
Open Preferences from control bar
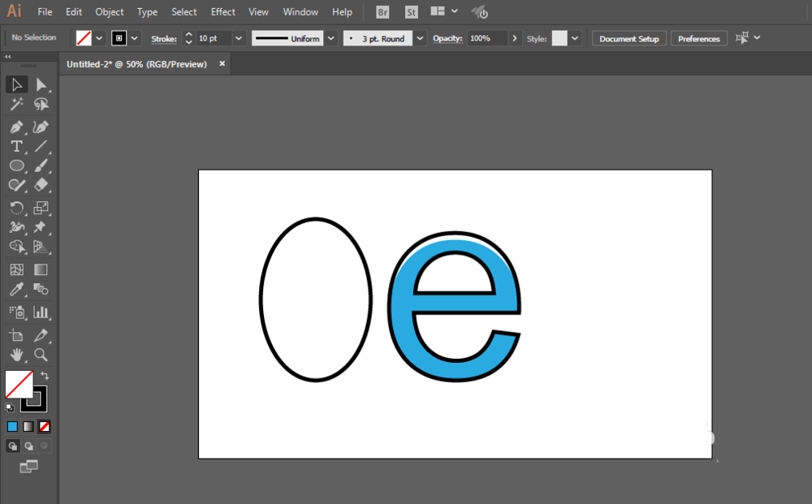tap(698, 39)
